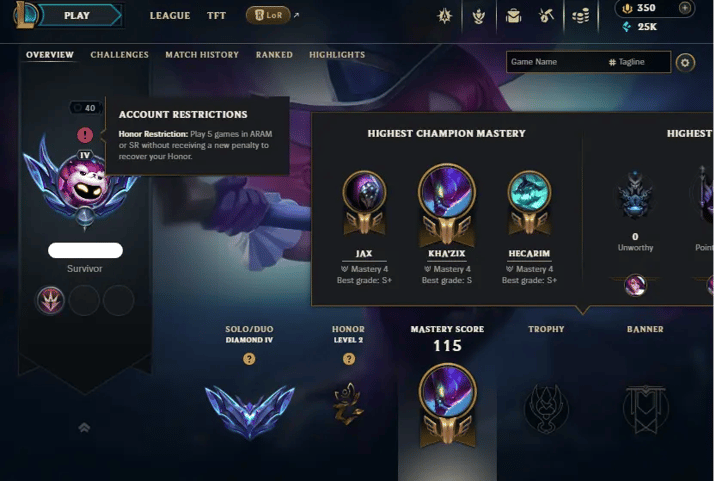Image resolution: width=716 pixels, height=481 pixels.
Task: Click the Game Name search field
Action: [556, 62]
